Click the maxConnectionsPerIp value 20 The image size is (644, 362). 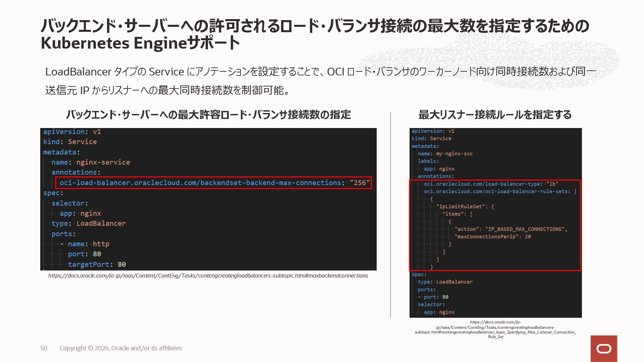point(528,237)
